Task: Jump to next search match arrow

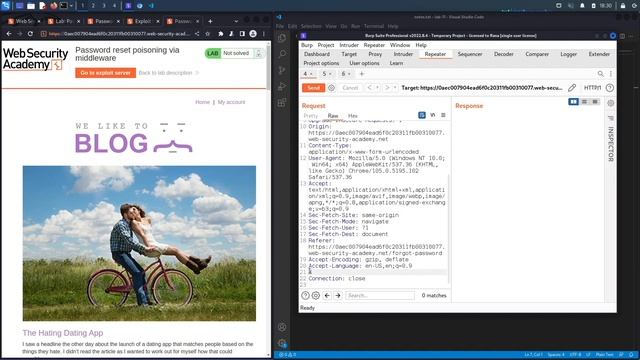Action: 338,296
